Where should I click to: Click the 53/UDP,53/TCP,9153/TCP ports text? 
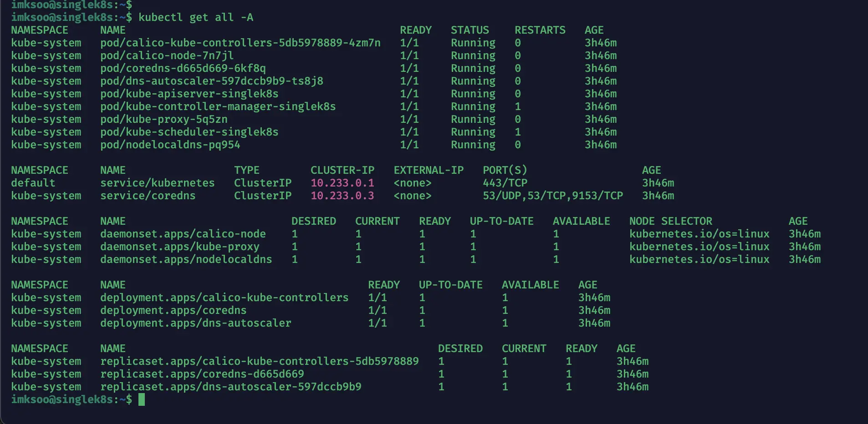pyautogui.click(x=552, y=196)
